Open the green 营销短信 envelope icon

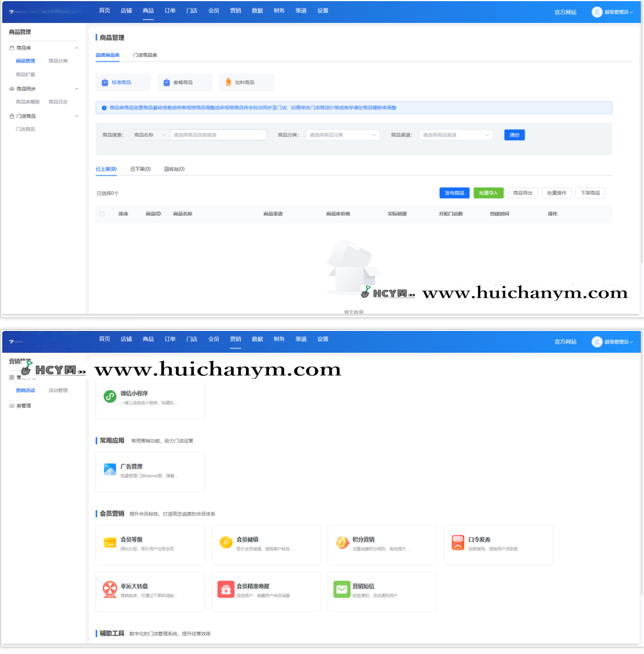342,589
